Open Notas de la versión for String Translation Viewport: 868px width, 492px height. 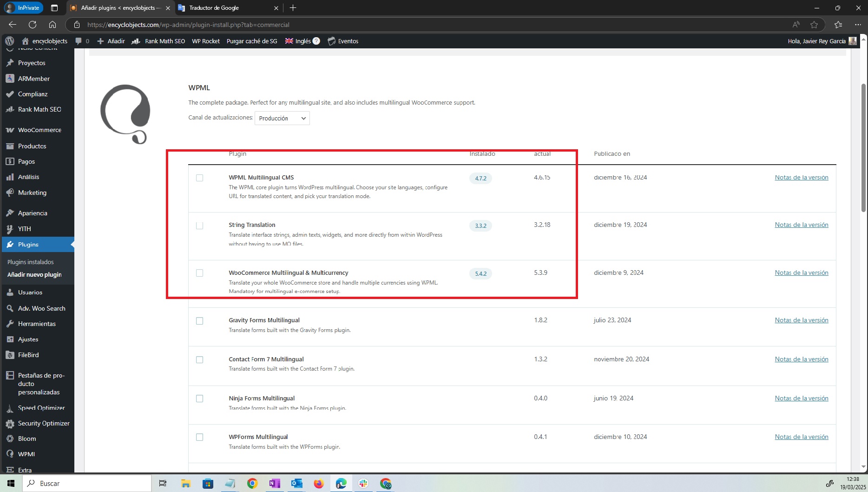[802, 225]
